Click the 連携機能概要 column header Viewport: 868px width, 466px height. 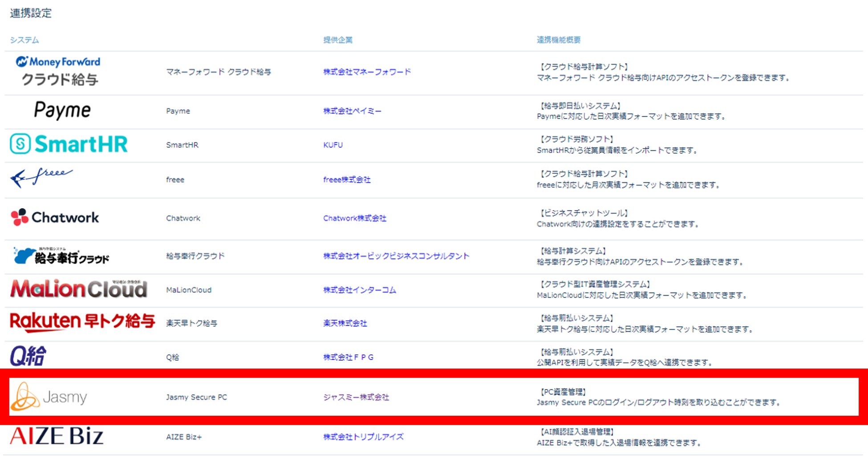pyautogui.click(x=559, y=40)
